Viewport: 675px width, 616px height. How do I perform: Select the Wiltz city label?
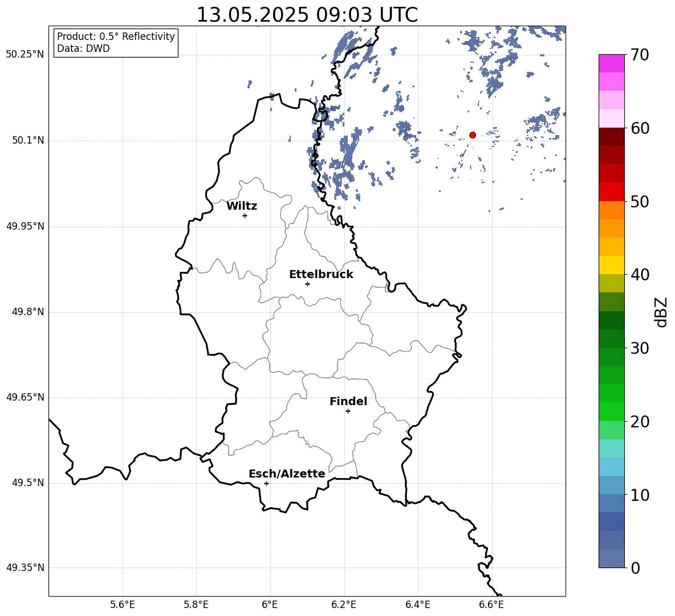[x=242, y=206]
